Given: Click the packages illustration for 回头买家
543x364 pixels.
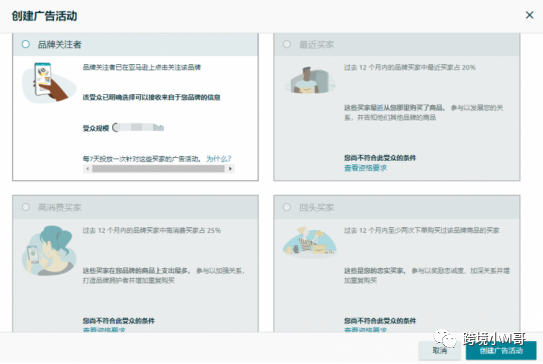Looking at the screenshot, I should pyautogui.click(x=310, y=242).
